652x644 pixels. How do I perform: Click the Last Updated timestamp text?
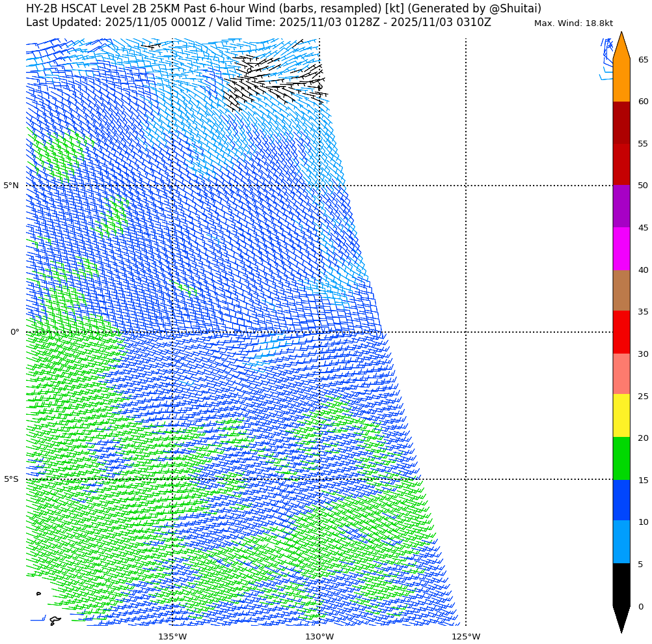[x=258, y=23]
